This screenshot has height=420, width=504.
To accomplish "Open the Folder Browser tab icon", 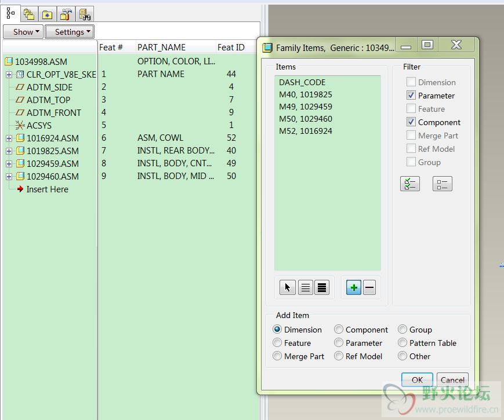I will [x=47, y=14].
